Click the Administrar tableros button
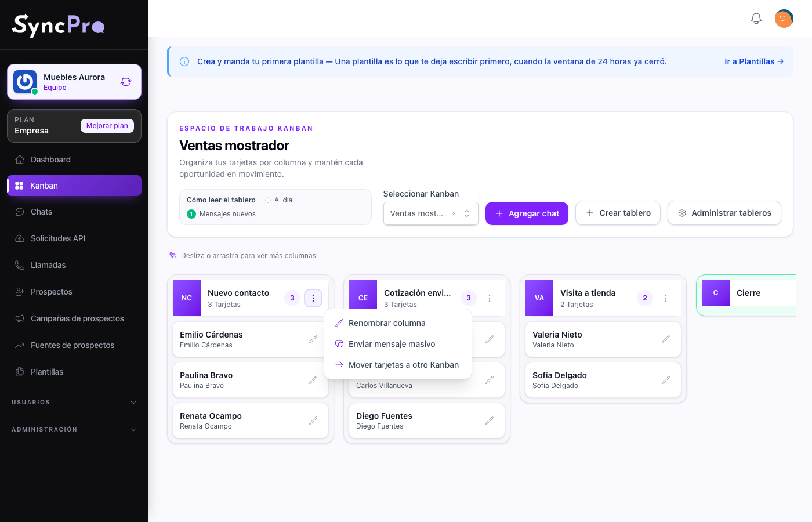The width and height of the screenshot is (812, 522). [x=724, y=213]
